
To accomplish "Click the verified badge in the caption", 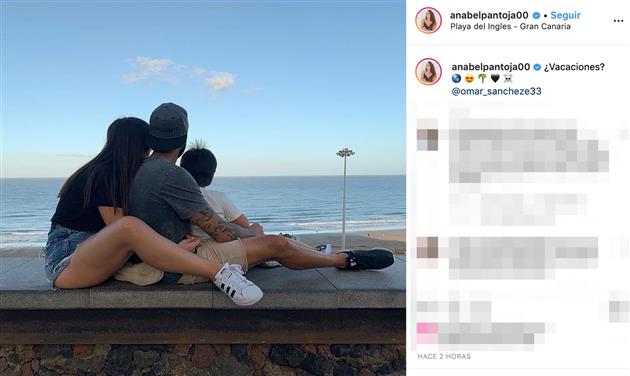I will (537, 67).
